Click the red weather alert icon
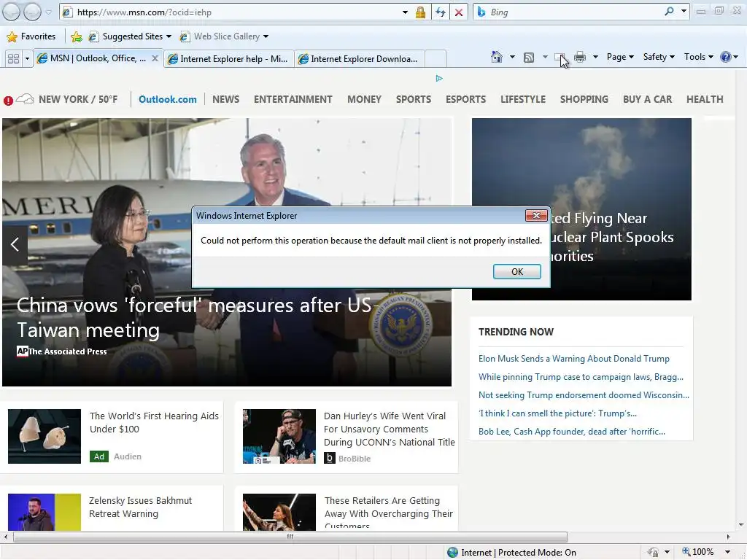The image size is (747, 560). pos(8,101)
